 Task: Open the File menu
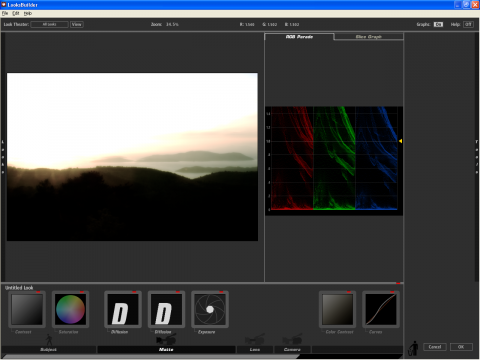pos(5,13)
